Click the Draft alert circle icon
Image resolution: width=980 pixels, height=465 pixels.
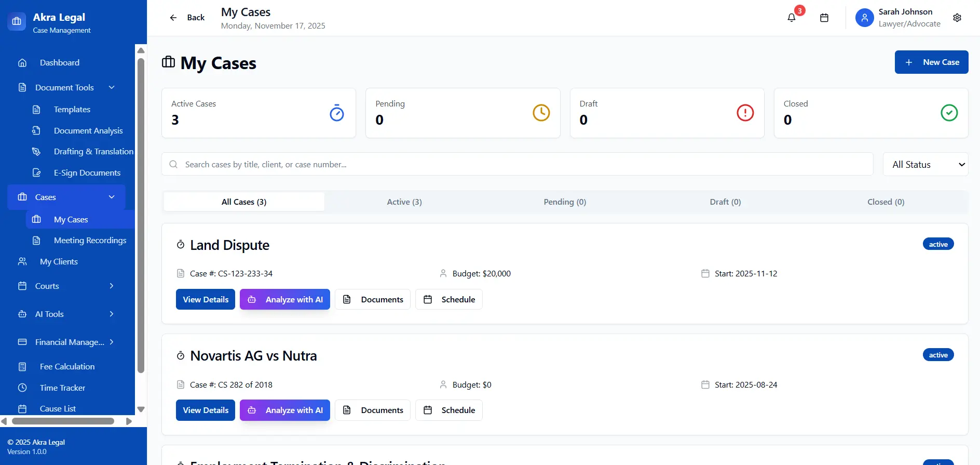pyautogui.click(x=745, y=113)
